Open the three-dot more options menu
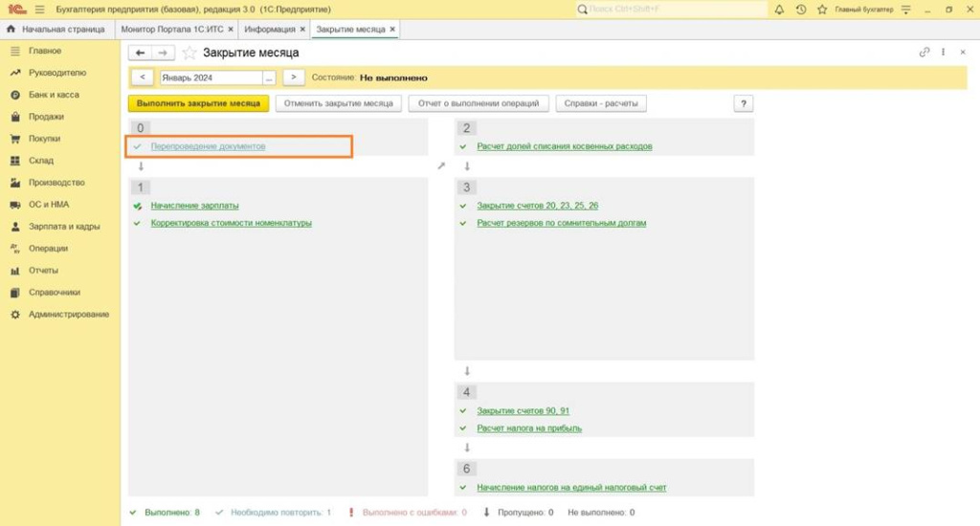The image size is (980, 526). 944,53
